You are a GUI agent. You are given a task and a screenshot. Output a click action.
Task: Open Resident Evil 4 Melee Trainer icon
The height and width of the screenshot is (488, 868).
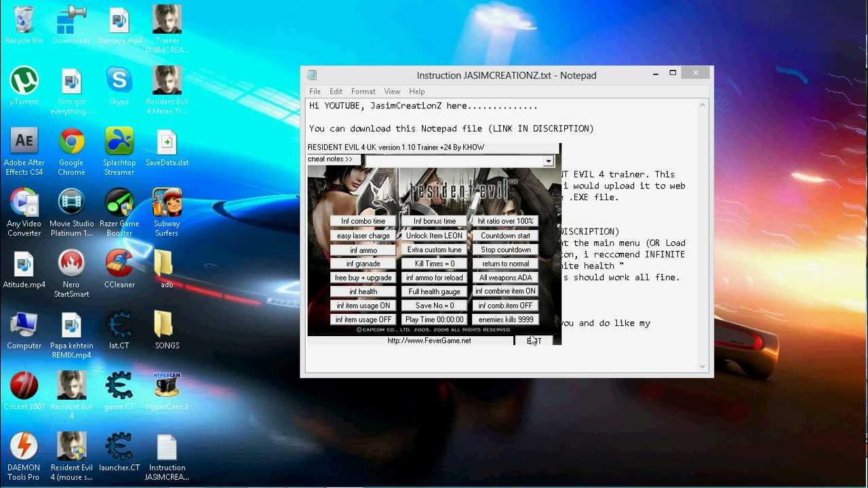point(167,91)
